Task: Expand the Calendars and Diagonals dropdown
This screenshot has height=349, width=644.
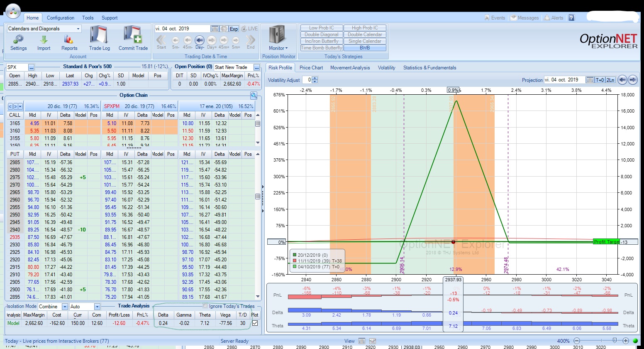Action: pos(78,29)
